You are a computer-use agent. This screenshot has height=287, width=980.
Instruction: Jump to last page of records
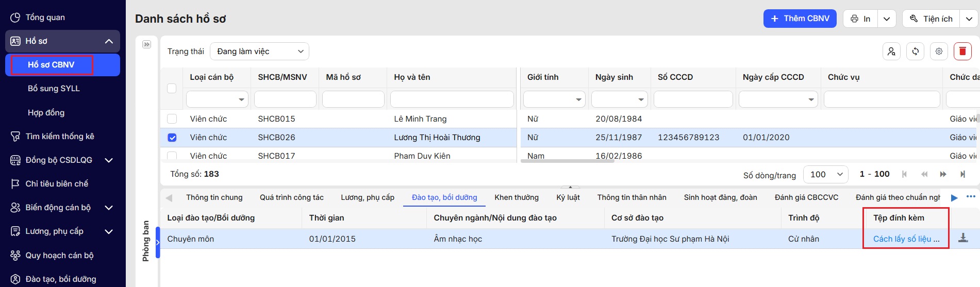pos(962,174)
